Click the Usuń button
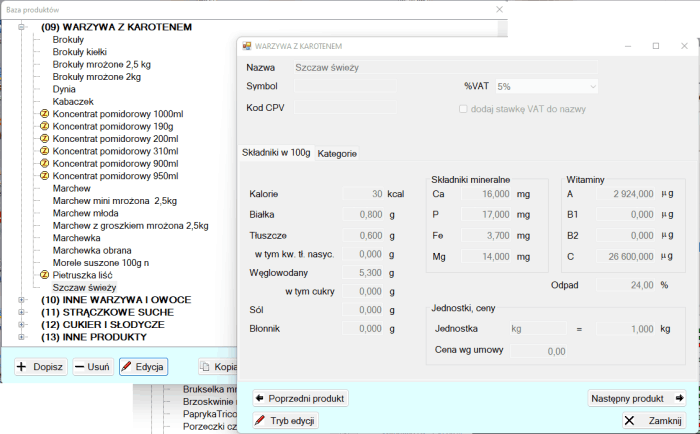This screenshot has width=700, height=434. pyautogui.click(x=91, y=367)
